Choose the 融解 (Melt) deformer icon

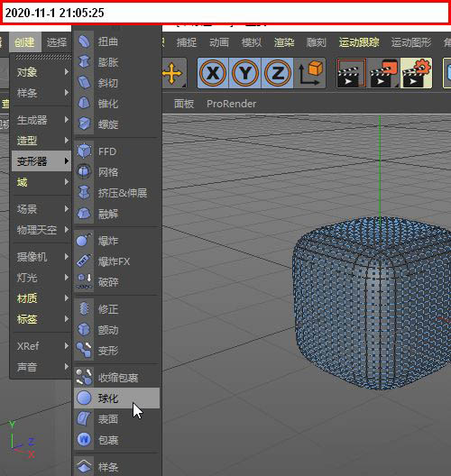click(84, 214)
